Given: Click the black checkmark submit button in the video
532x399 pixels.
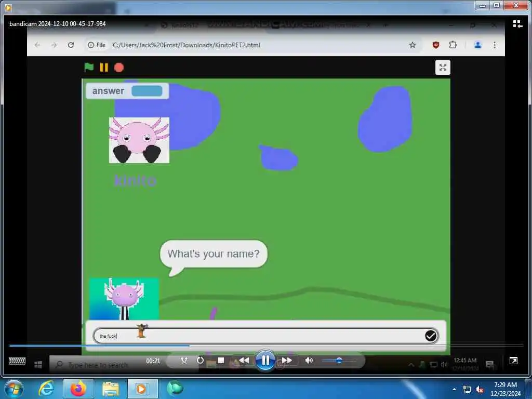Looking at the screenshot, I should 431,336.
